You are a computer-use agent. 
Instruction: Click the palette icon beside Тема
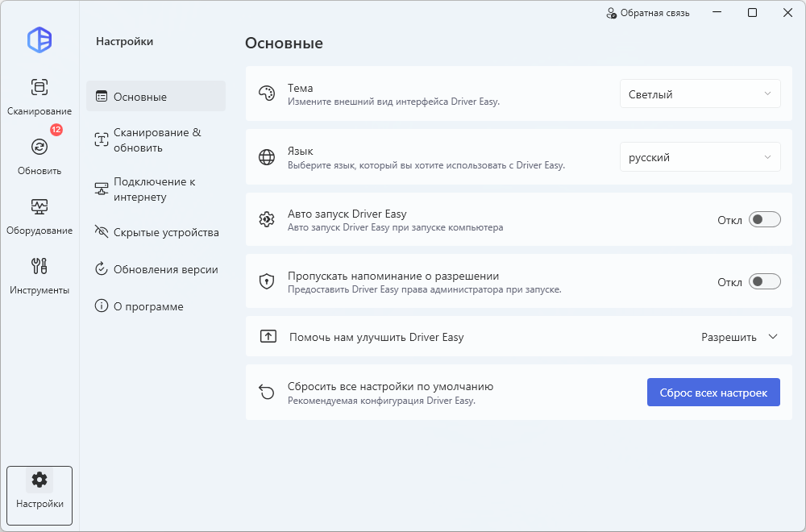[x=267, y=94]
